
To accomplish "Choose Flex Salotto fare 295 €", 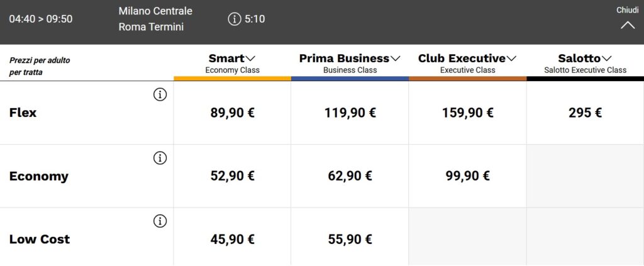I will tap(586, 113).
